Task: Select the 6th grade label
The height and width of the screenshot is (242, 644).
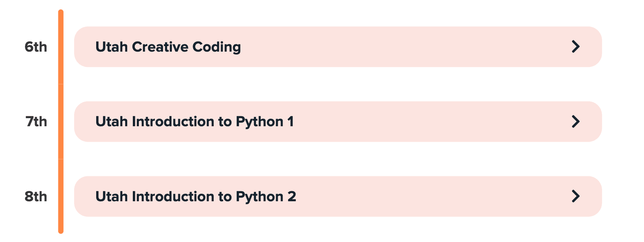Action: click(36, 47)
